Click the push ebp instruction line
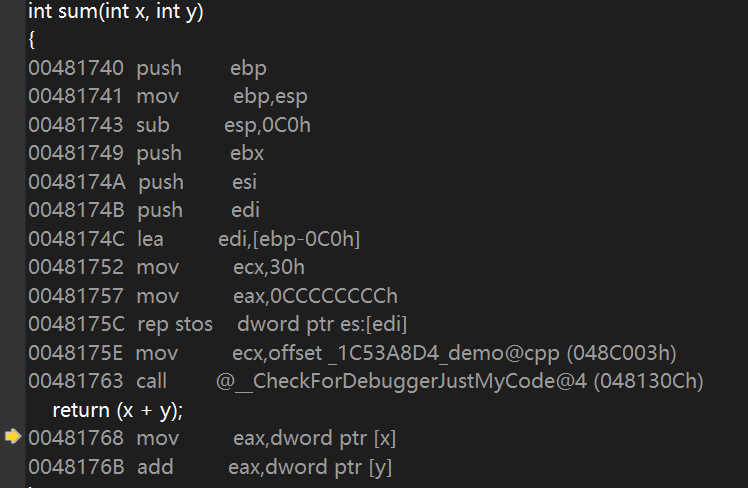The height and width of the screenshot is (488, 748). tap(147, 68)
